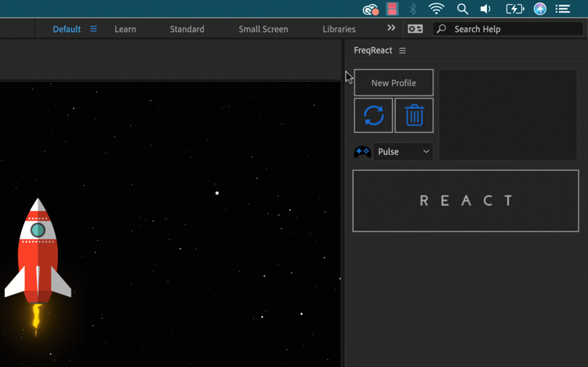
Task: Open the Default workspace menu icon
Action: [x=93, y=29]
